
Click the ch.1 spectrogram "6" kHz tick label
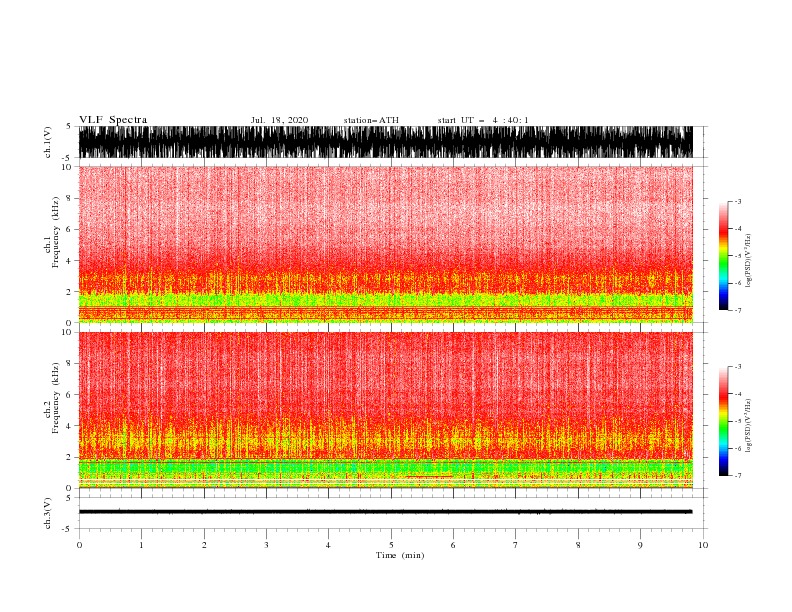pyautogui.click(x=69, y=229)
